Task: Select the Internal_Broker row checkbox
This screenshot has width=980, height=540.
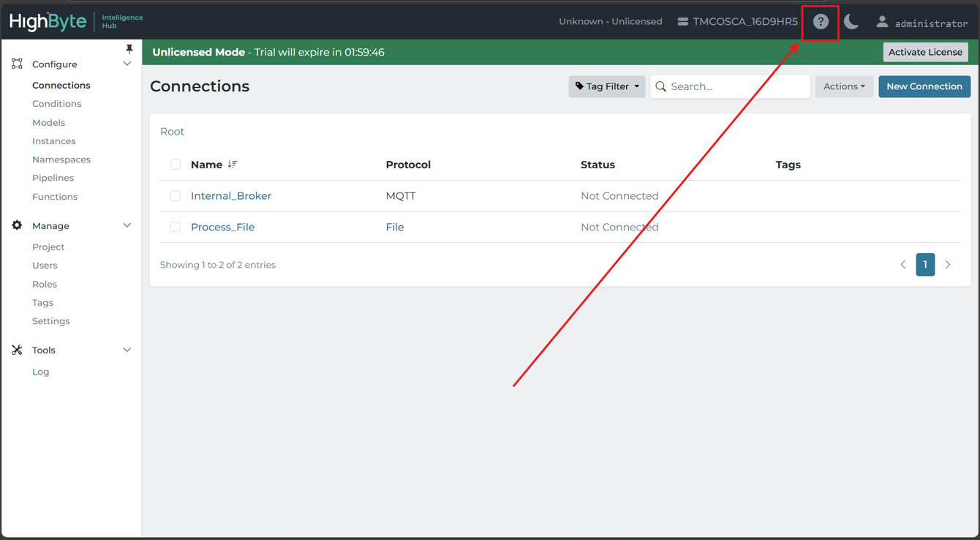Action: 176,196
